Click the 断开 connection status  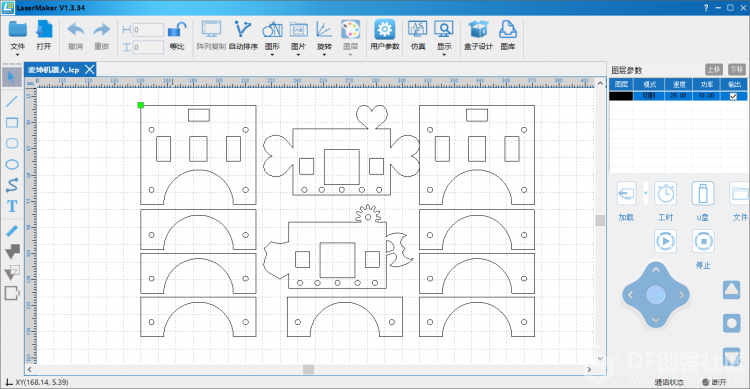click(x=715, y=382)
